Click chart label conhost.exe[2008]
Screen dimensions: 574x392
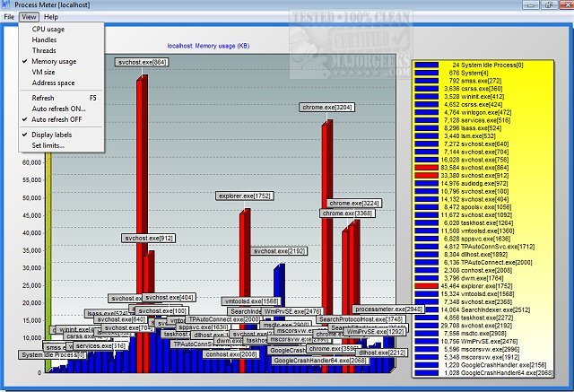coord(231,354)
